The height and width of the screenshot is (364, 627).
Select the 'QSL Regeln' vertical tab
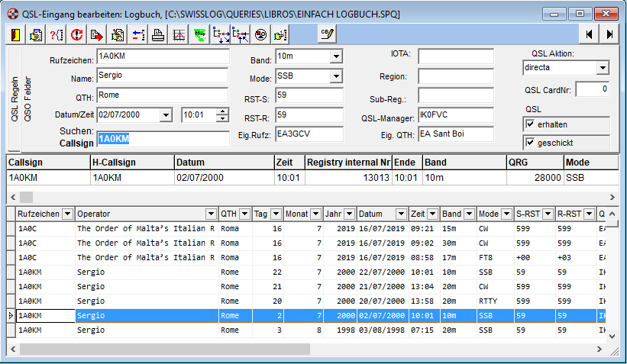14,99
